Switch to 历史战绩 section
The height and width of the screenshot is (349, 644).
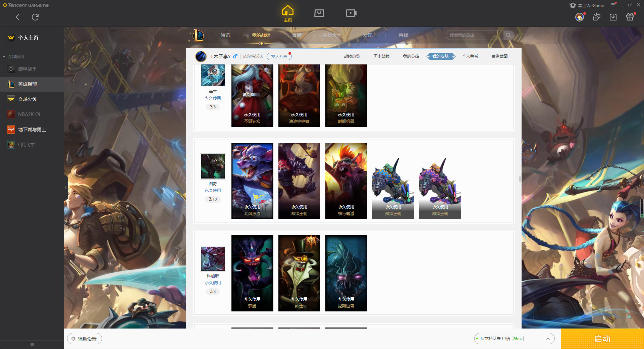(x=381, y=56)
